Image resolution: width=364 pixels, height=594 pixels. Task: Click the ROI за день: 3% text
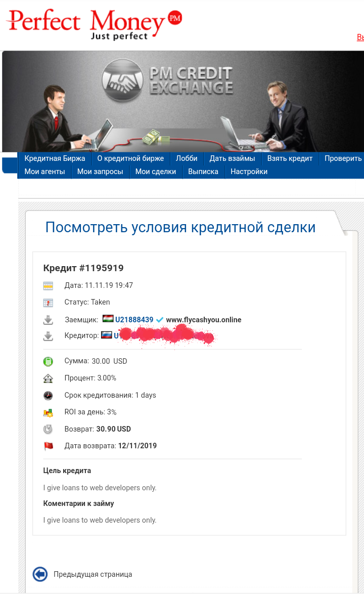90,412
